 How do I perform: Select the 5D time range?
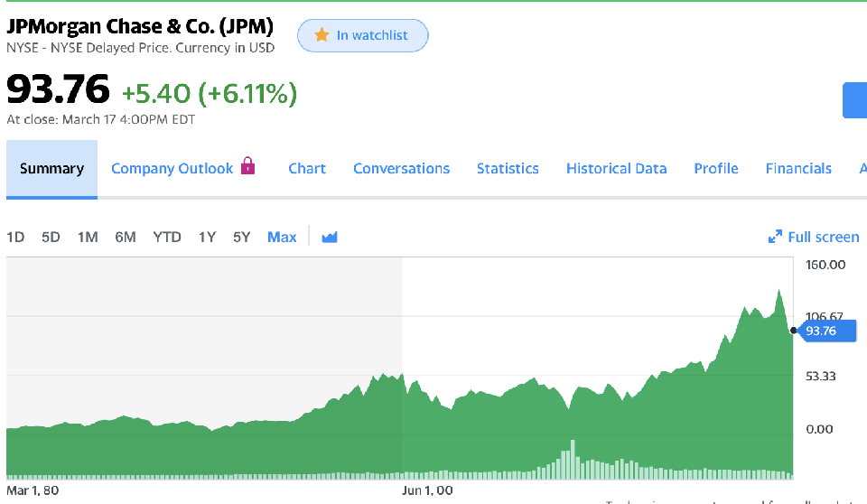51,237
